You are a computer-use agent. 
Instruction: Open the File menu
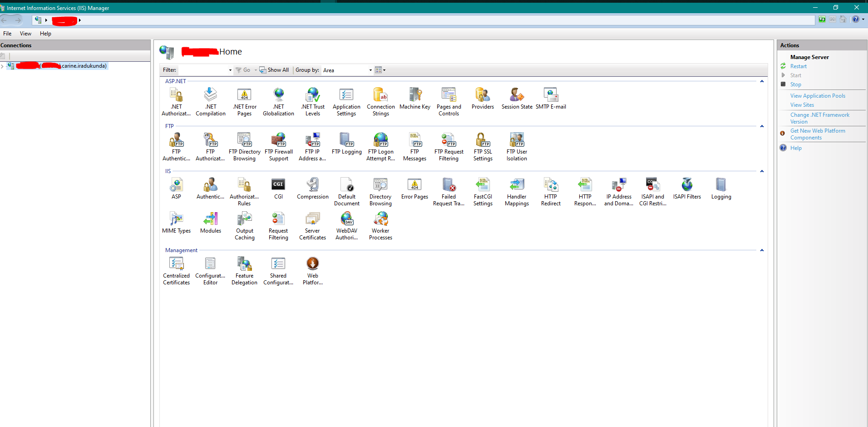click(x=7, y=34)
